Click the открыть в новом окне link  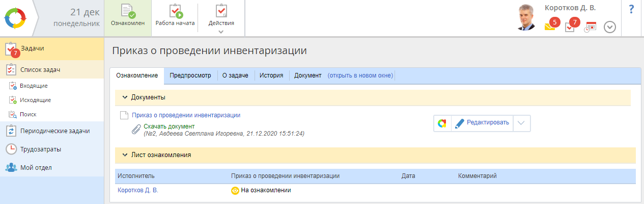360,75
